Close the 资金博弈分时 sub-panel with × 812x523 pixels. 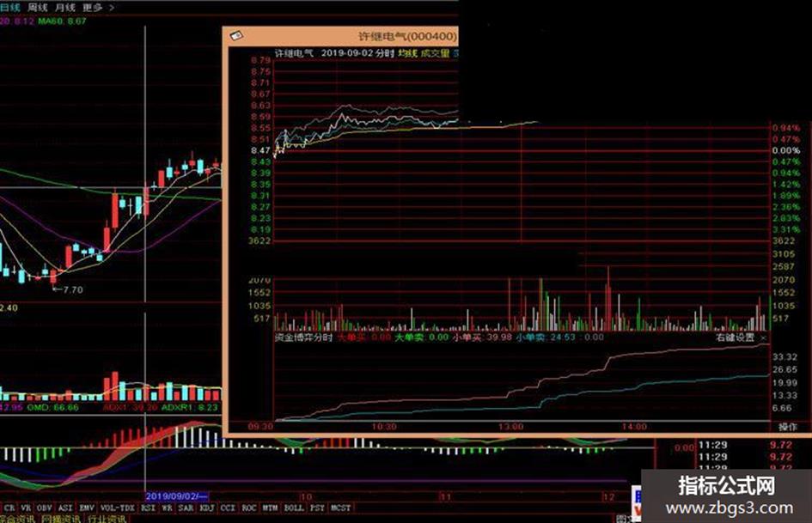pos(764,338)
